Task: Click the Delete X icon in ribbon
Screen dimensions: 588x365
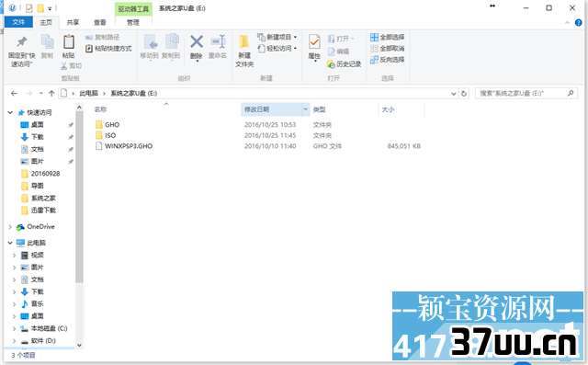Action: click(197, 41)
